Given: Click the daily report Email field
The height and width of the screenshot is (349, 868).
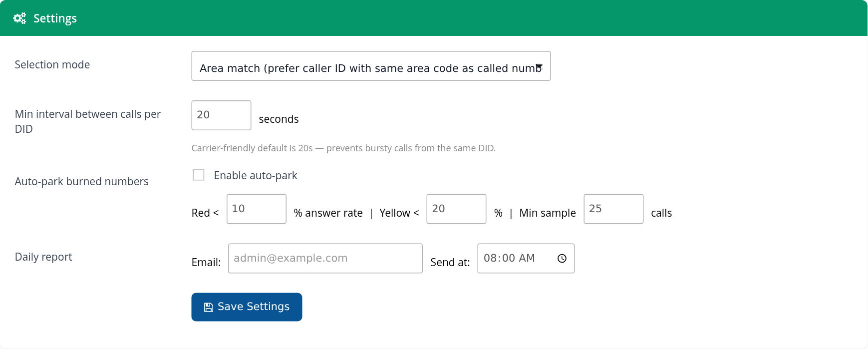Looking at the screenshot, I should pos(325,258).
